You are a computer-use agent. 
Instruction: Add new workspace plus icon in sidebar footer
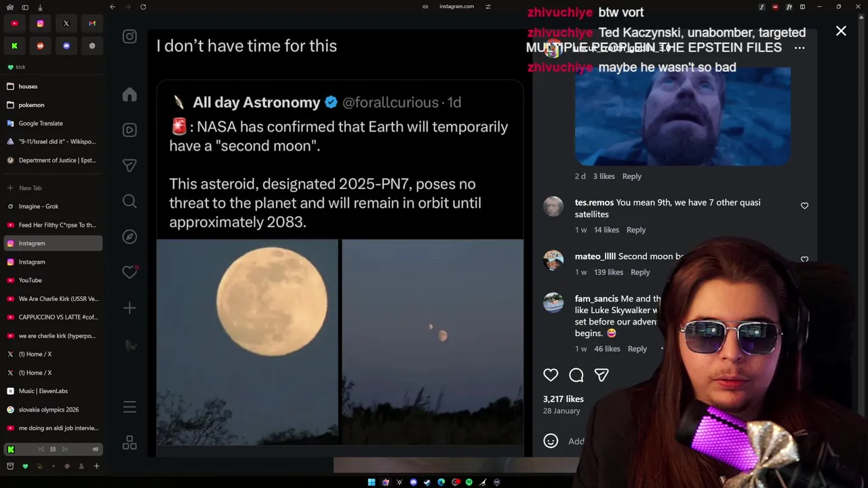tap(96, 466)
